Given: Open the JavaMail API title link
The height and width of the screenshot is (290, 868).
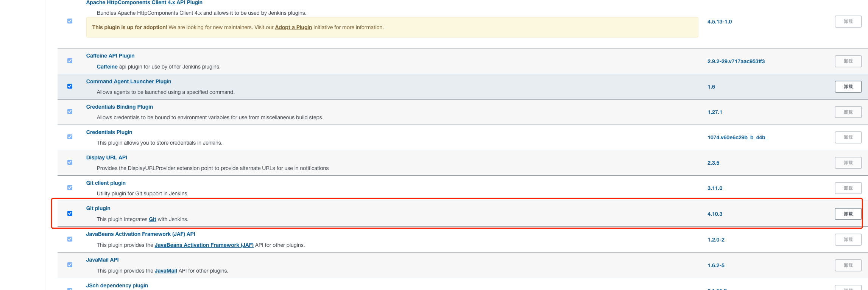Looking at the screenshot, I should [x=103, y=260].
